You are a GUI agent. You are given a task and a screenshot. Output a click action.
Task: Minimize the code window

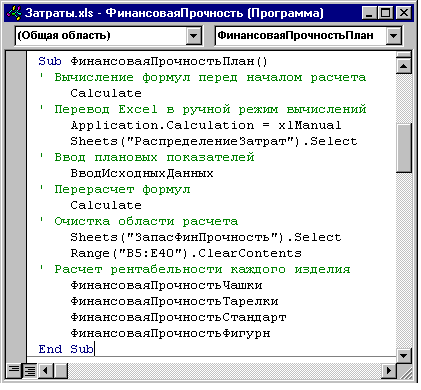(369, 13)
